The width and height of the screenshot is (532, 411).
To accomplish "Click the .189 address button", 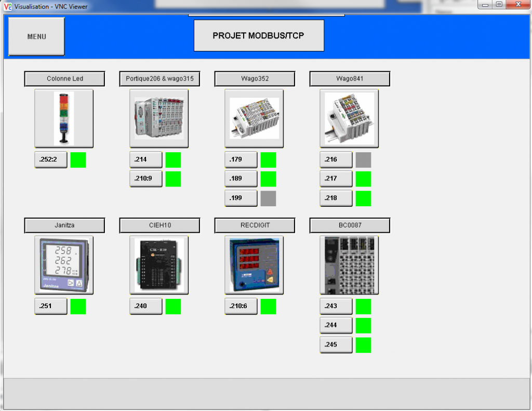I will pyautogui.click(x=241, y=179).
